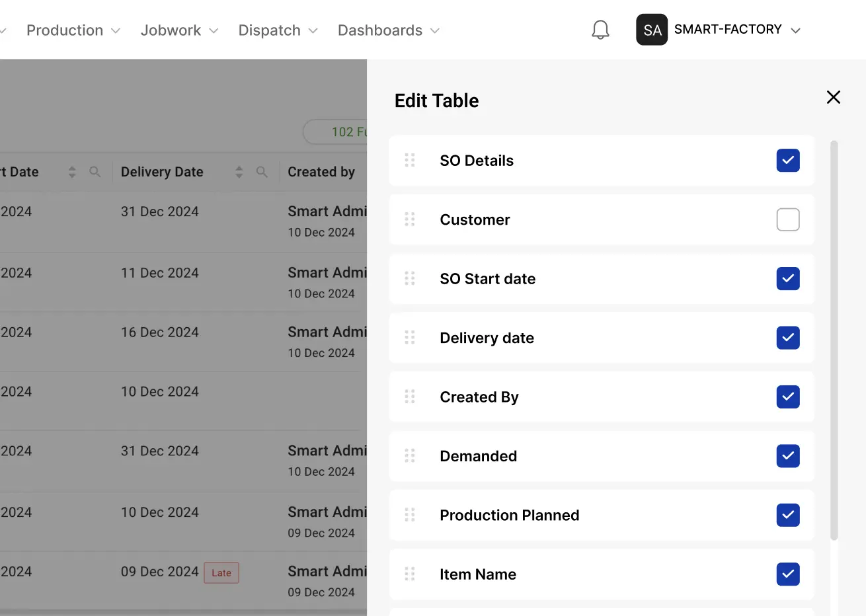Click the Delivery Date column search icon

point(262,172)
